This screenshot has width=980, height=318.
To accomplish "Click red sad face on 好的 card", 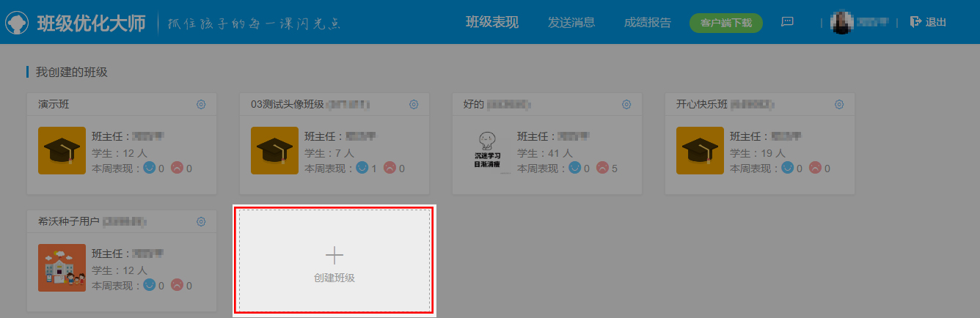I will (602, 168).
